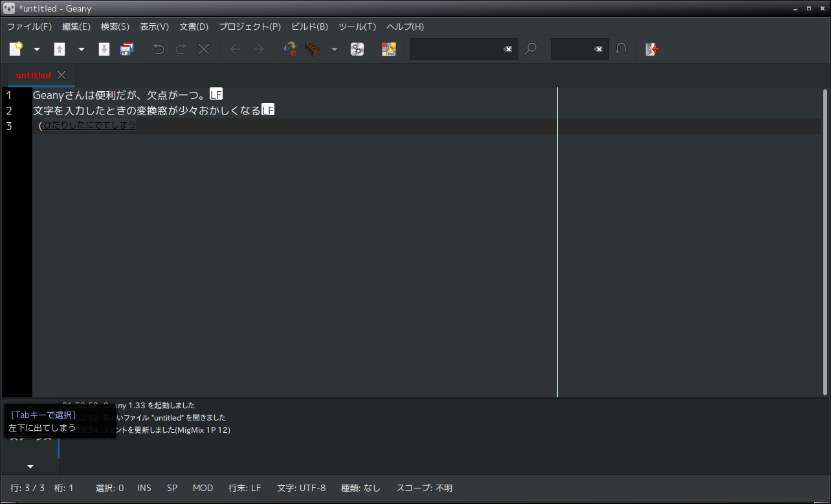Open the build options dropdown arrow
This screenshot has width=831, height=504.
tap(335, 49)
